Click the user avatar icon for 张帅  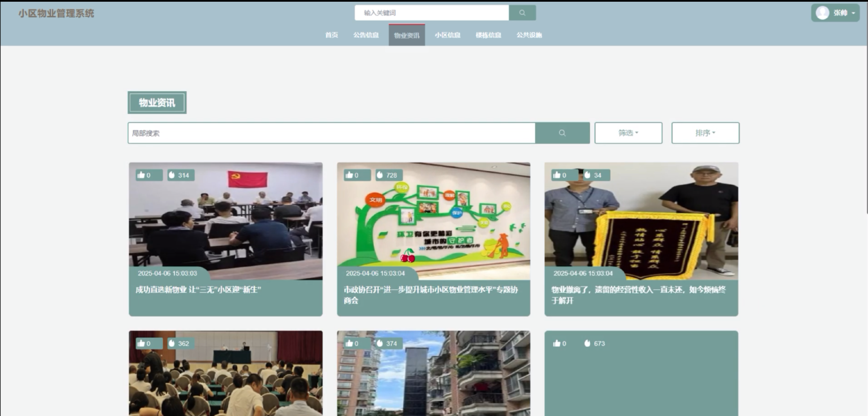click(x=822, y=13)
